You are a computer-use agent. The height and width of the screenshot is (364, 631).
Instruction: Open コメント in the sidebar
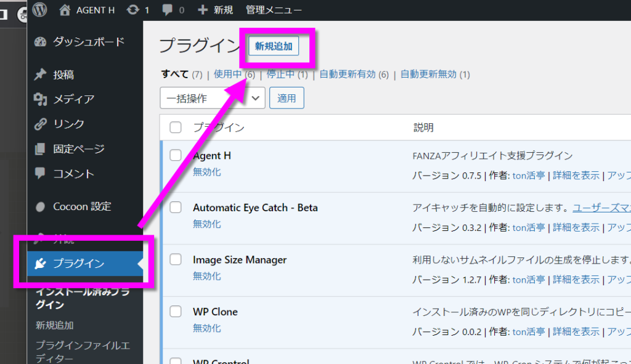click(x=74, y=174)
